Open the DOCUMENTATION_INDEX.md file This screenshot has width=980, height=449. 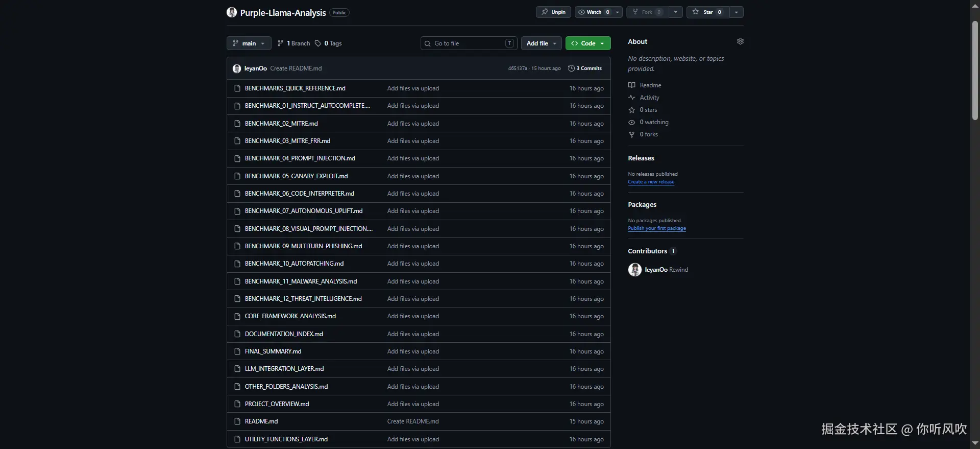(x=284, y=334)
